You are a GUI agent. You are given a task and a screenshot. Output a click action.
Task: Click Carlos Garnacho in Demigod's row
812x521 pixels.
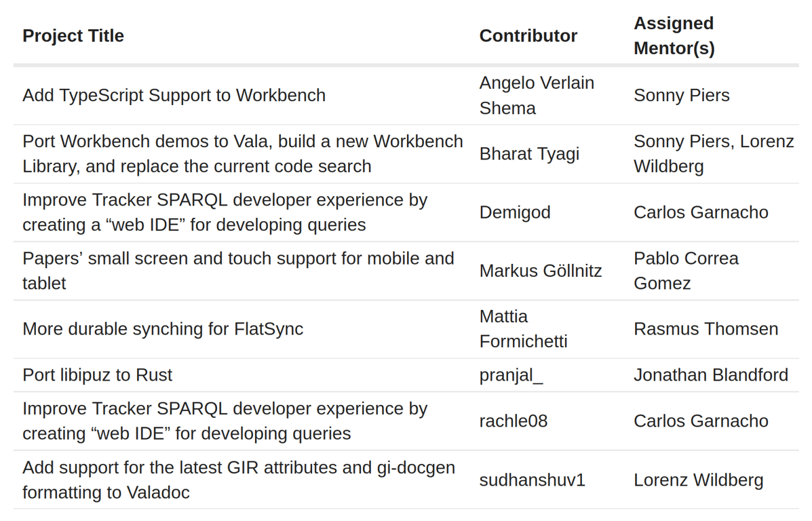pyautogui.click(x=701, y=212)
